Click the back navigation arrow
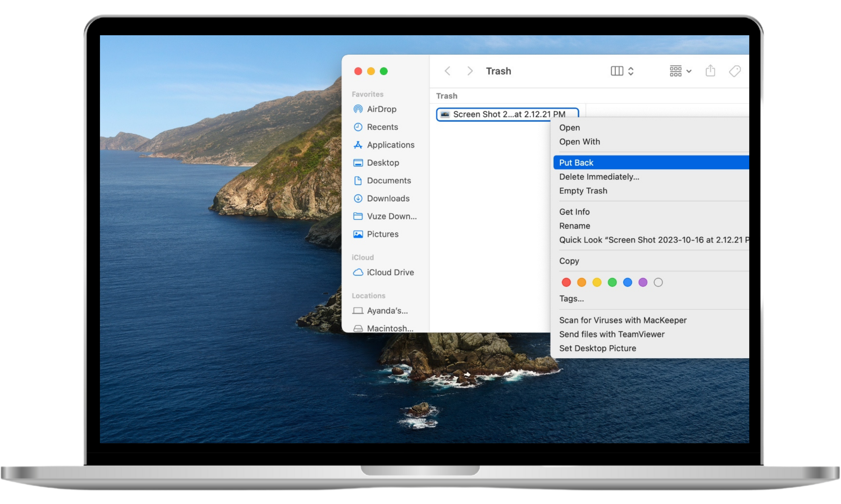This screenshot has width=841, height=504. pyautogui.click(x=447, y=71)
